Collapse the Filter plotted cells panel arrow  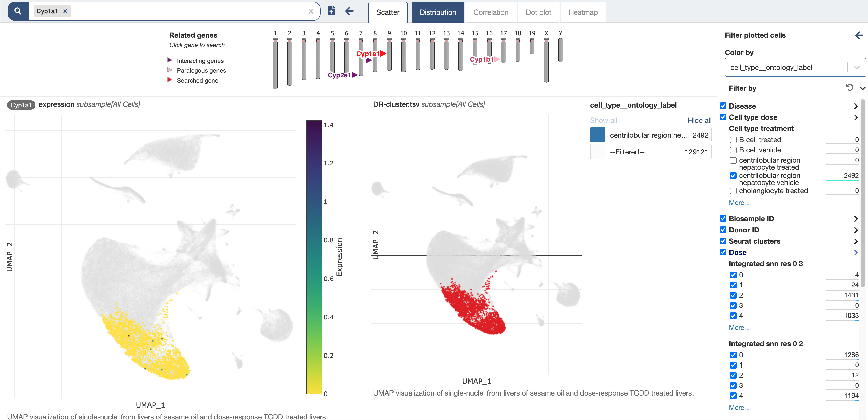point(859,35)
